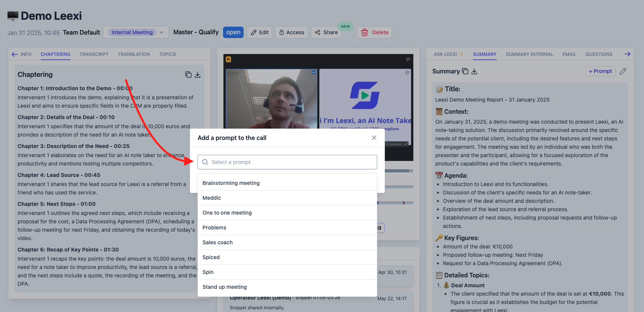
Task: Copy the Chaptering content icon
Action: 188,75
